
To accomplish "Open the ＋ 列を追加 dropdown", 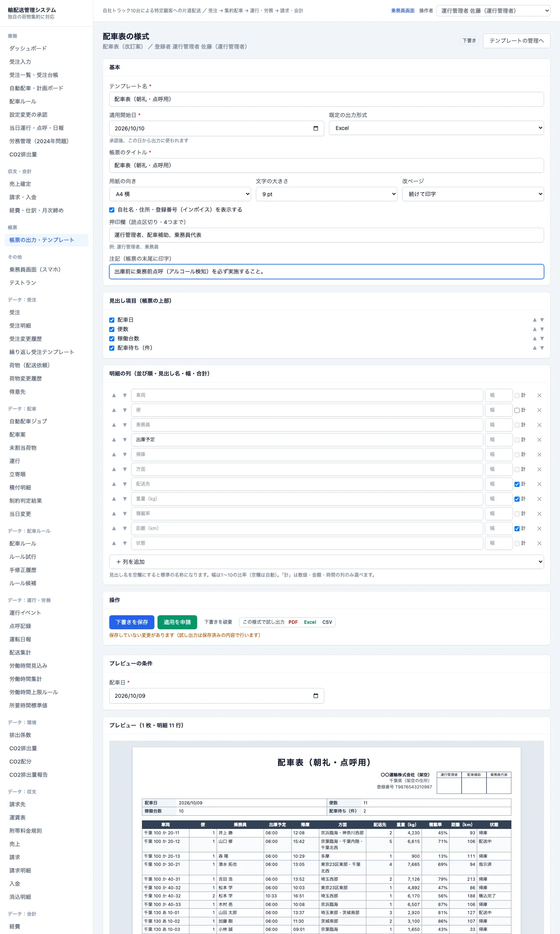I will point(326,562).
